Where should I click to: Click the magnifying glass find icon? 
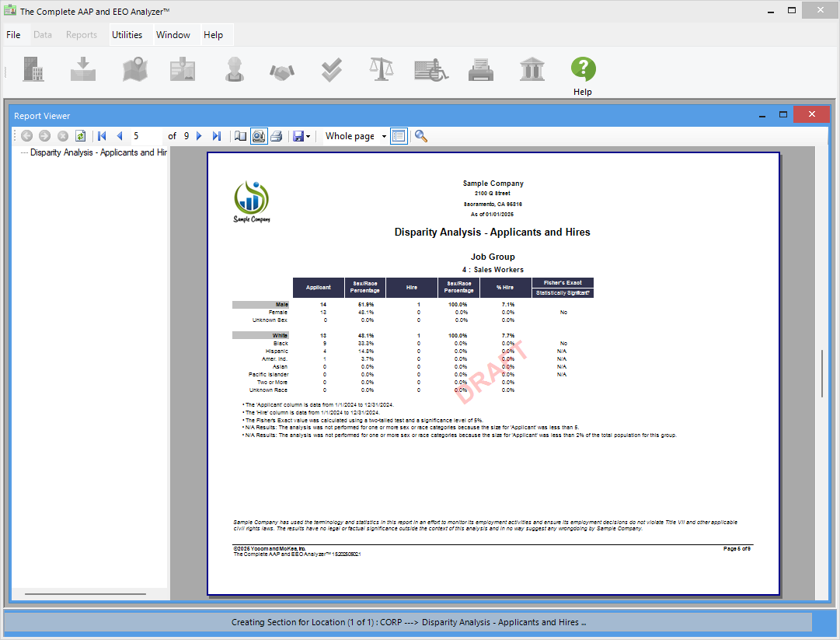(x=421, y=136)
